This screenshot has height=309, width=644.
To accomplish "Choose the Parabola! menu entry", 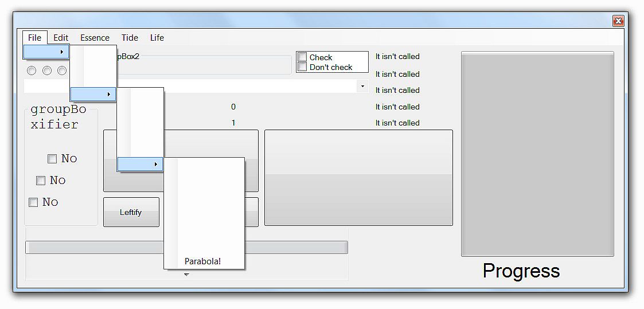I will [x=203, y=261].
